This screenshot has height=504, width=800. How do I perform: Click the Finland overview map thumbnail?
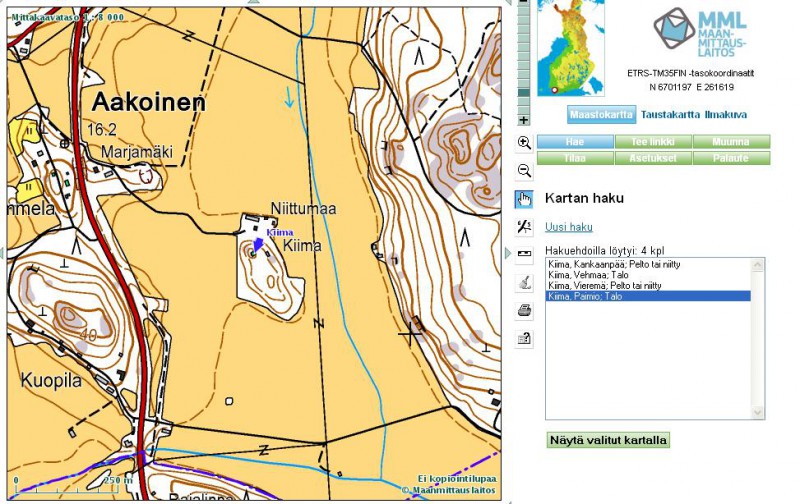pos(570,47)
